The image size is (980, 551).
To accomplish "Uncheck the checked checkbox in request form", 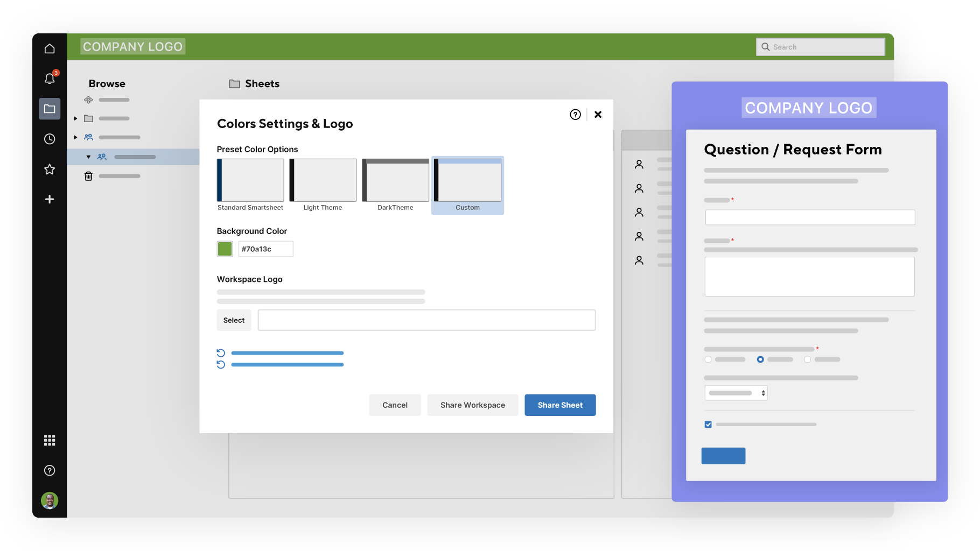I will pos(708,425).
